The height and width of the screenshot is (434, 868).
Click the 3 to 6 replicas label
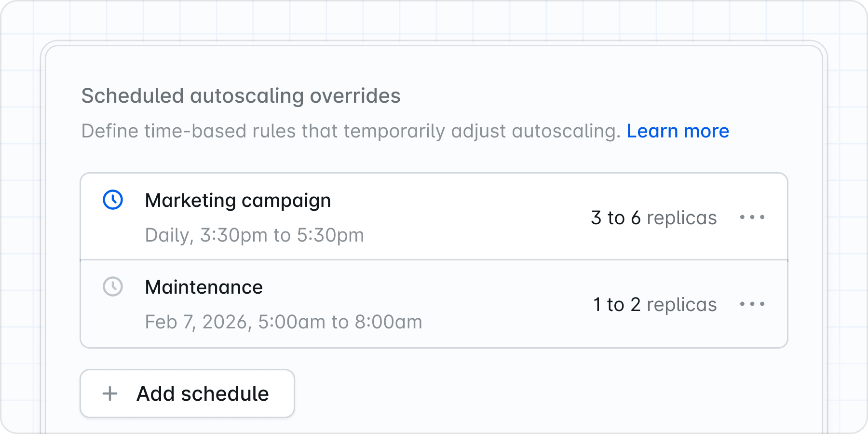pos(654,217)
